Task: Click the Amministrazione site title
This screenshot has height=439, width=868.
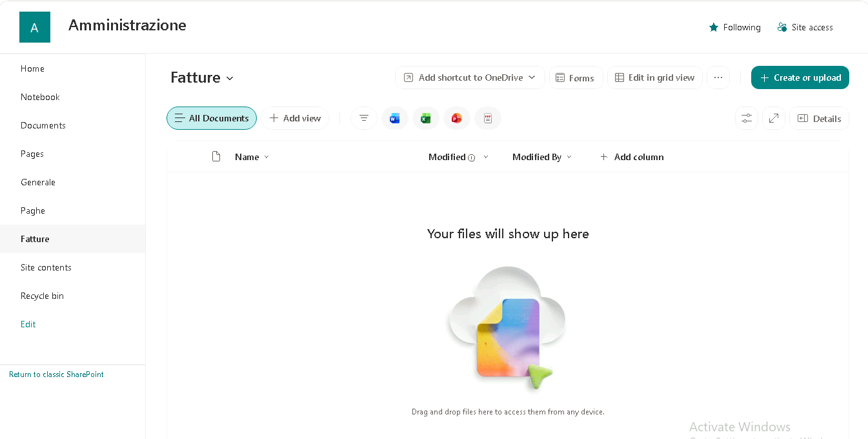Action: 127,25
